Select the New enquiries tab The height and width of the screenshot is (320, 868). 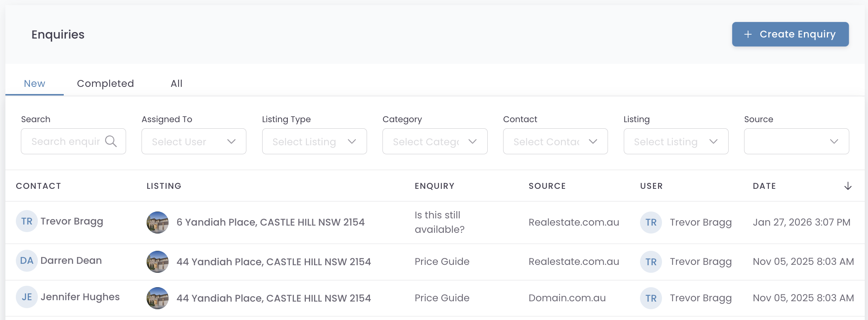(x=35, y=84)
